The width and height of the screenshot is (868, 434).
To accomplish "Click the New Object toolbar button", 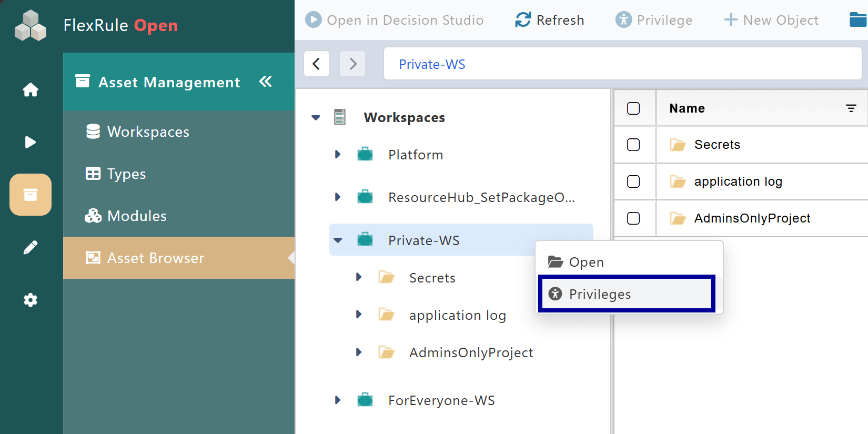I will coord(771,20).
